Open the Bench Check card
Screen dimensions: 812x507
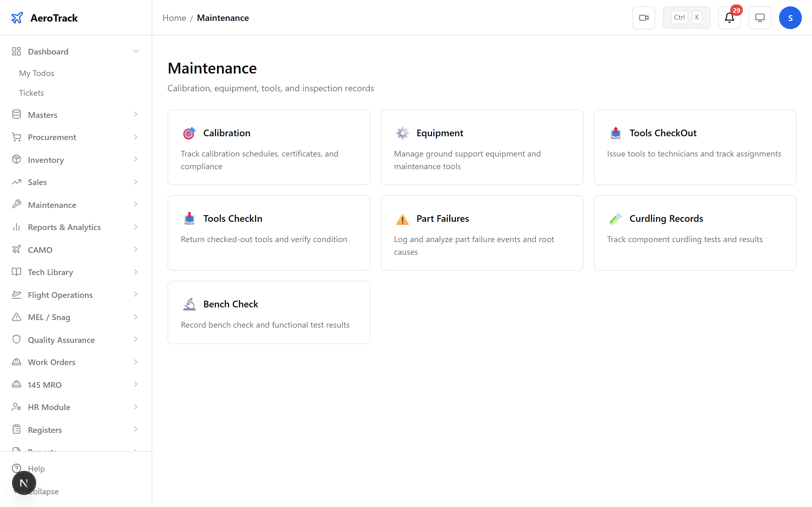coord(268,312)
